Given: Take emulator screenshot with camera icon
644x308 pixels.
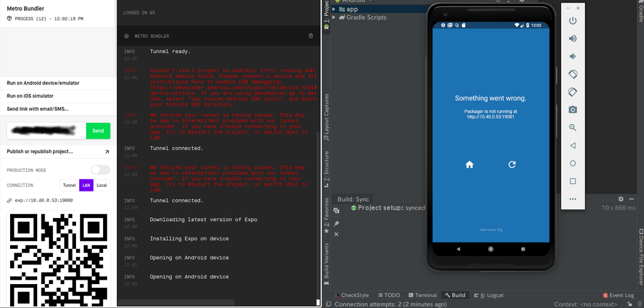Looking at the screenshot, I should pos(572,110).
